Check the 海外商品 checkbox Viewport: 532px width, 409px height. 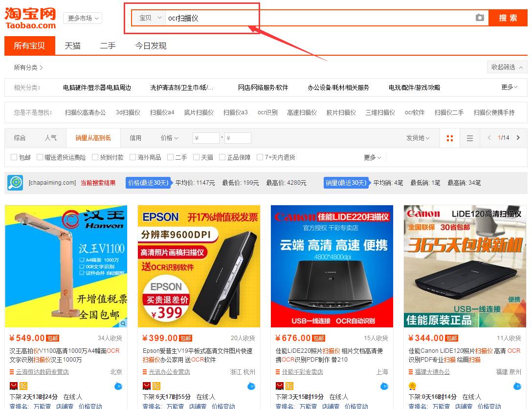(133, 157)
